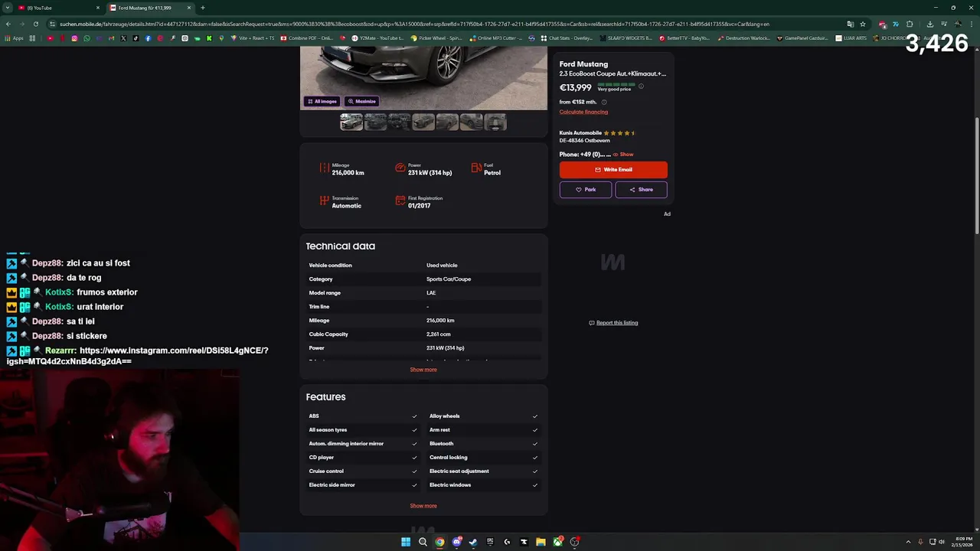Click the Central locking checkmark
The width and height of the screenshot is (980, 551).
pyautogui.click(x=535, y=458)
